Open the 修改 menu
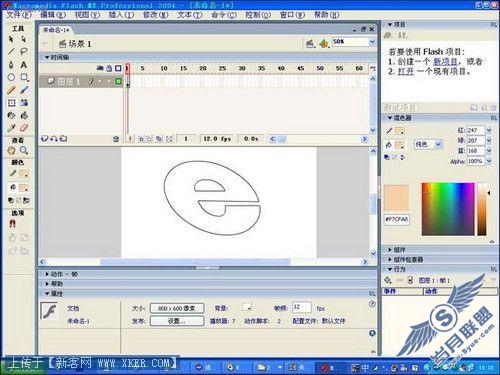The width and height of the screenshot is (500, 375). point(155,15)
